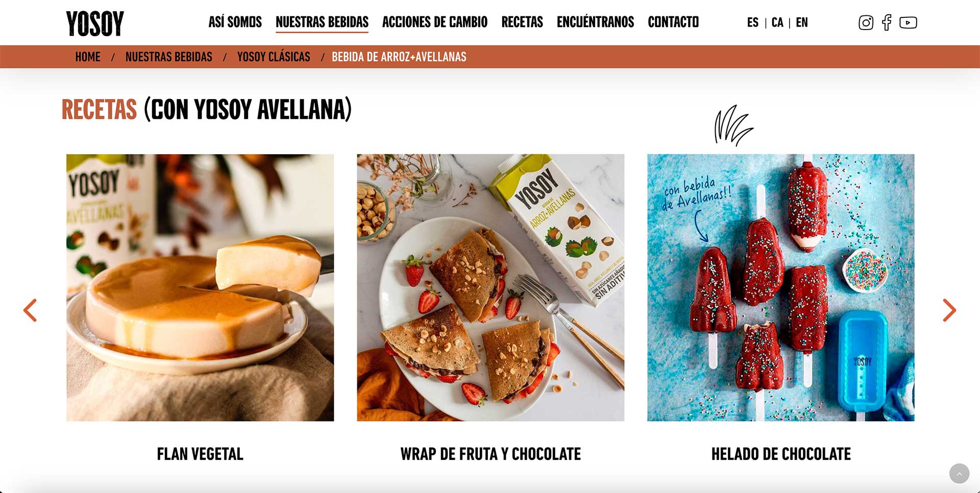Click Yosoy Clásicas breadcrumb link
Image resolution: width=980 pixels, height=493 pixels.
(274, 57)
